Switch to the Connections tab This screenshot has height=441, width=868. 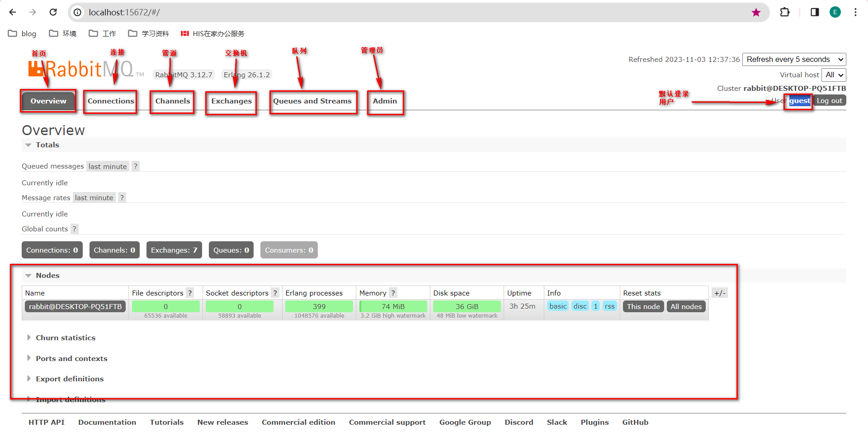111,101
